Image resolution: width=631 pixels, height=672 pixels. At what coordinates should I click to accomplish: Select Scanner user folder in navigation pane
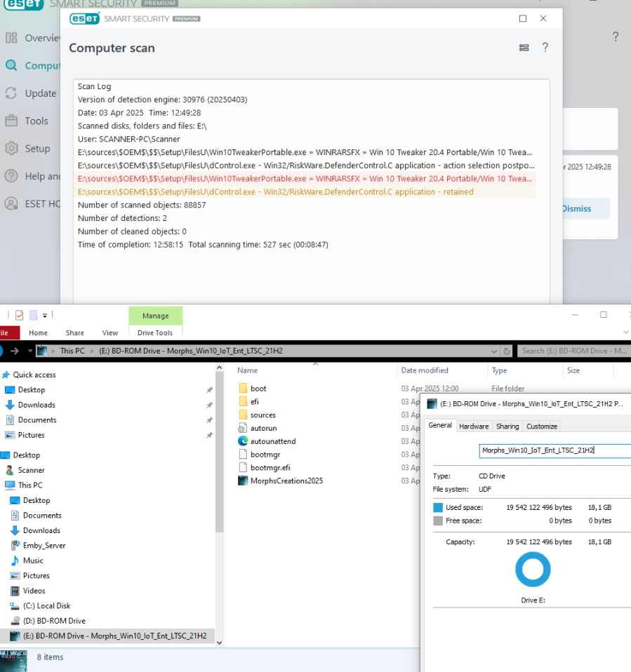pos(31,470)
